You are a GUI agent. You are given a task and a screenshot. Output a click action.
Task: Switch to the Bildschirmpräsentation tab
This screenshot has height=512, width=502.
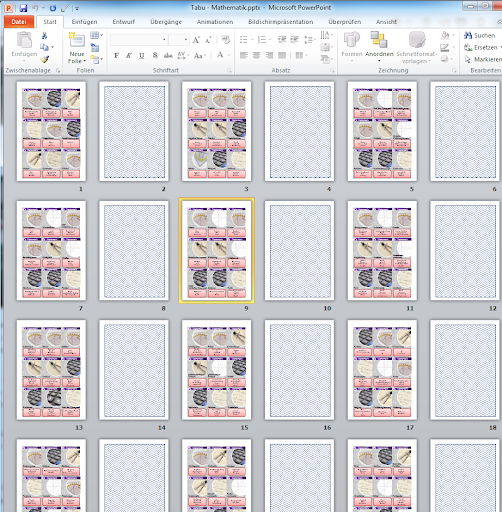[280, 22]
